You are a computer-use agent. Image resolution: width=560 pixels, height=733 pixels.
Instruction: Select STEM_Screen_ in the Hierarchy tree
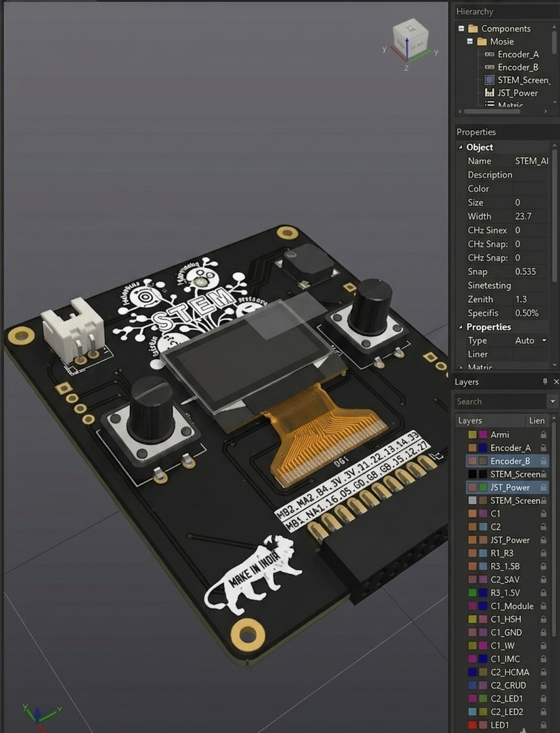pyautogui.click(x=524, y=80)
